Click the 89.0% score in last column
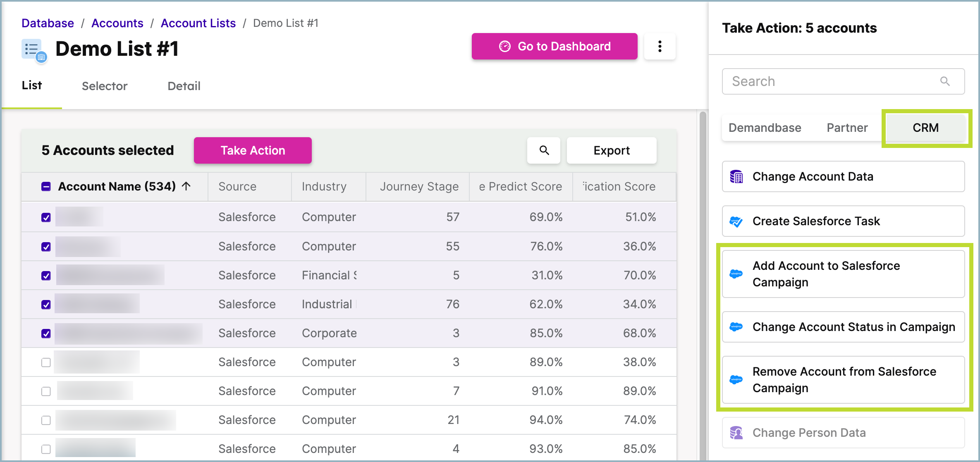980x462 pixels. (639, 391)
